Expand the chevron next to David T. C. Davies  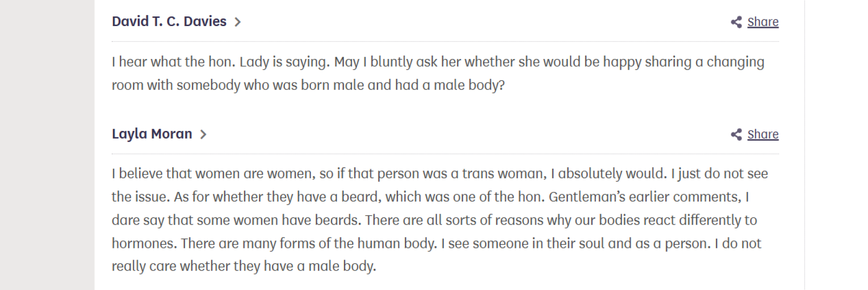tap(237, 22)
